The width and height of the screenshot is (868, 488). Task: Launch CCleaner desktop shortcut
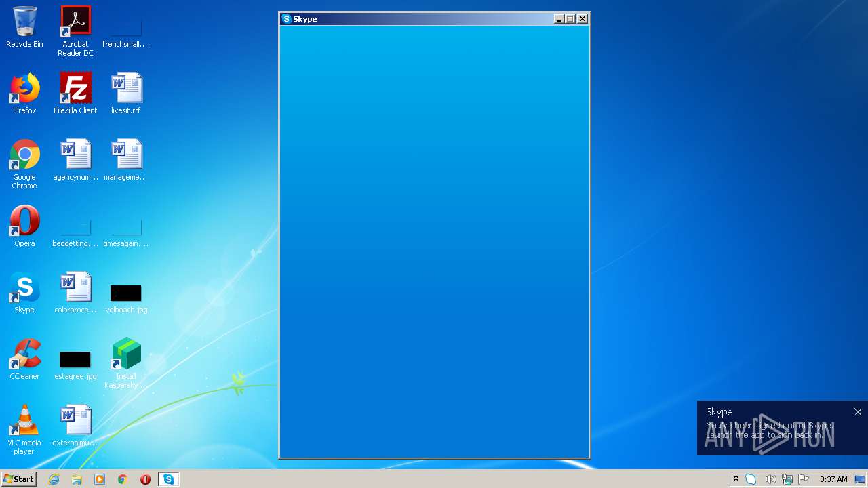[24, 359]
